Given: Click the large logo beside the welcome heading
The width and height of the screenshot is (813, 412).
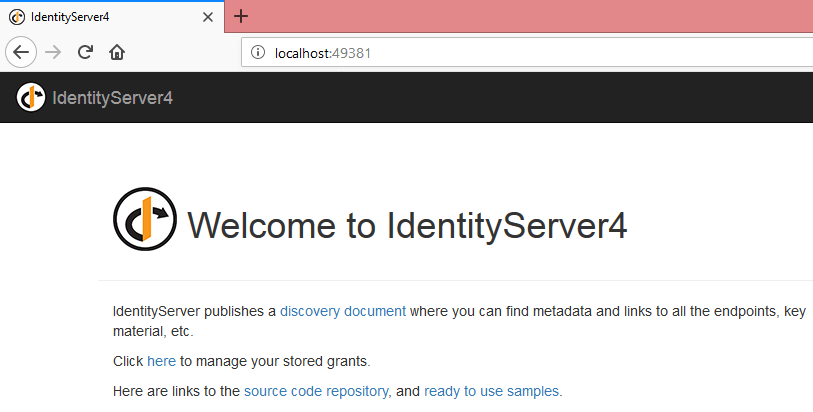Looking at the screenshot, I should point(145,219).
